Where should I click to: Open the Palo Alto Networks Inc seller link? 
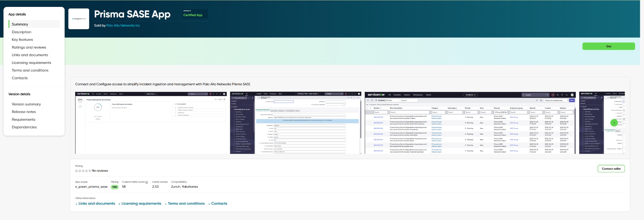(x=123, y=25)
